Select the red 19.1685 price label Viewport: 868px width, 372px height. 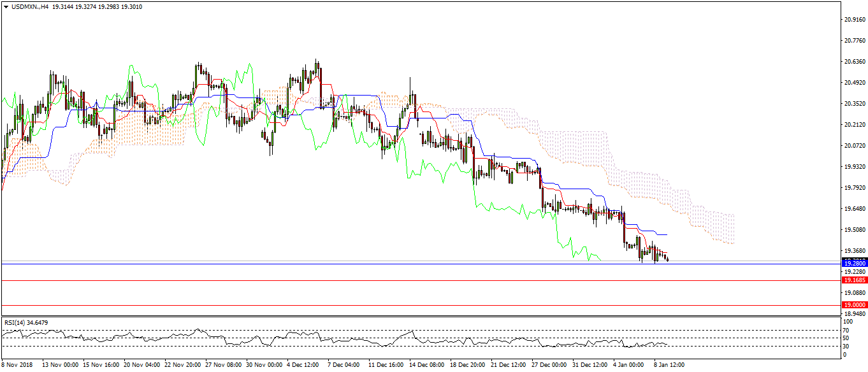853,280
